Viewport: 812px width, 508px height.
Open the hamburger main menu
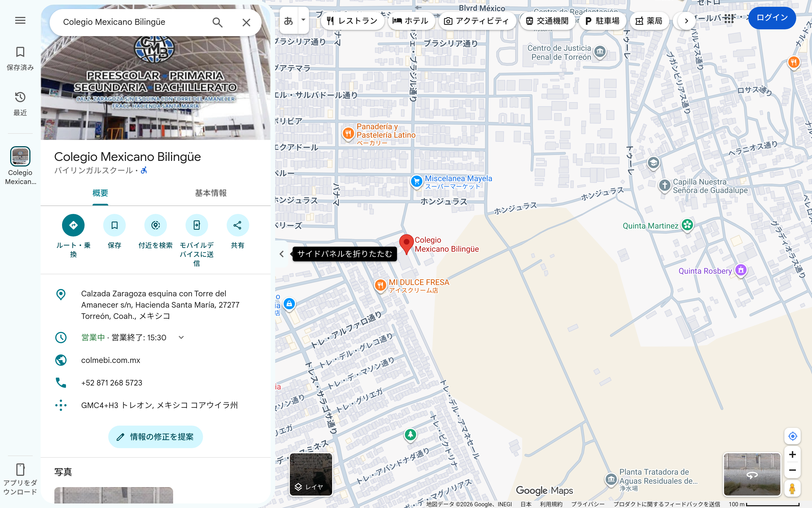pyautogui.click(x=20, y=21)
